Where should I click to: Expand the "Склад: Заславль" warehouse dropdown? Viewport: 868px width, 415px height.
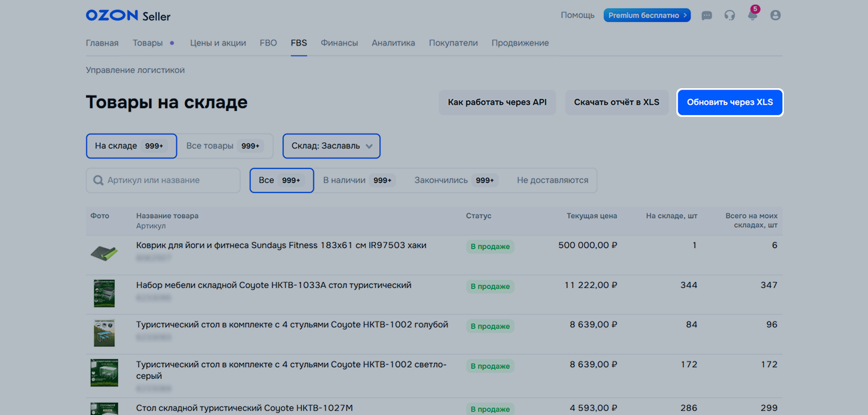(x=331, y=146)
